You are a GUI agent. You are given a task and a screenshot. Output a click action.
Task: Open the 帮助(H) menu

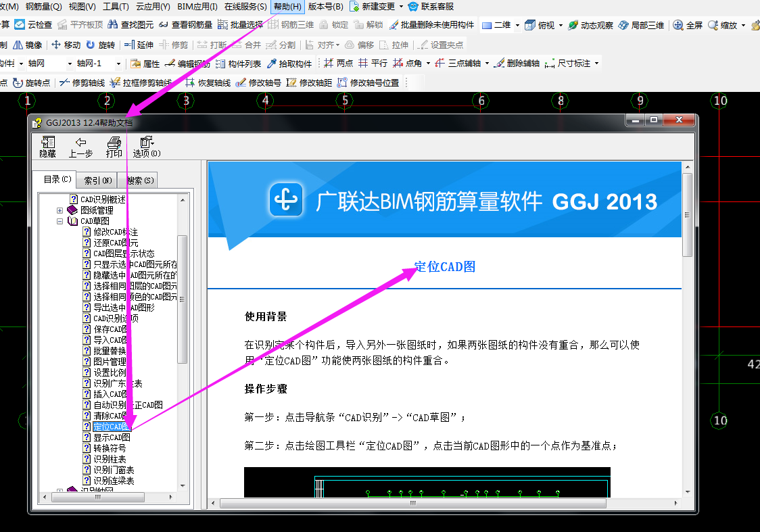(287, 6)
